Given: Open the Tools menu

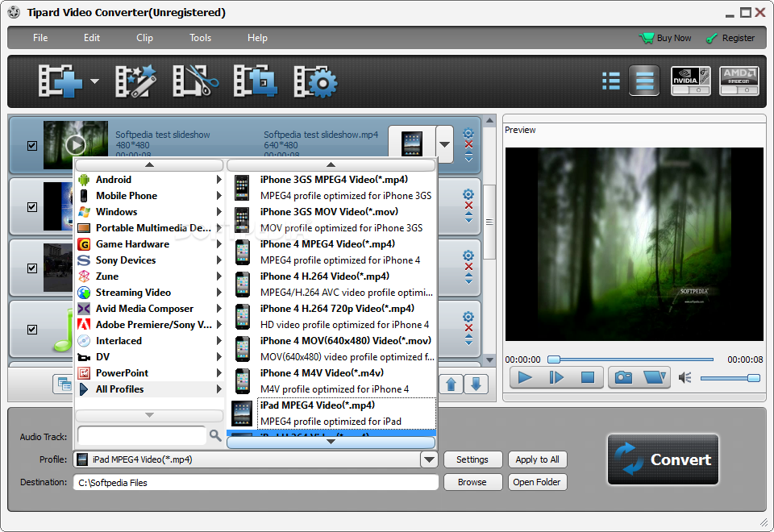Looking at the screenshot, I should [x=201, y=38].
